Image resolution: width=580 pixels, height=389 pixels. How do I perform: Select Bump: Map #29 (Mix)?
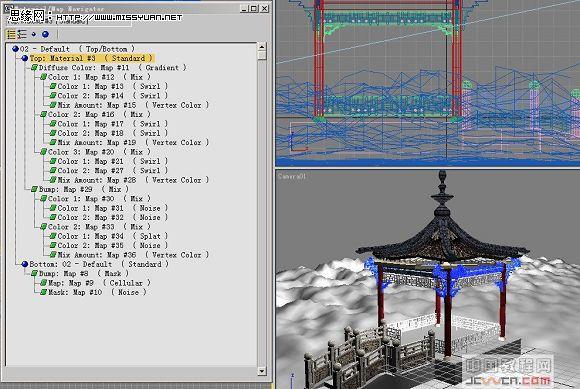pyautogui.click(x=84, y=189)
